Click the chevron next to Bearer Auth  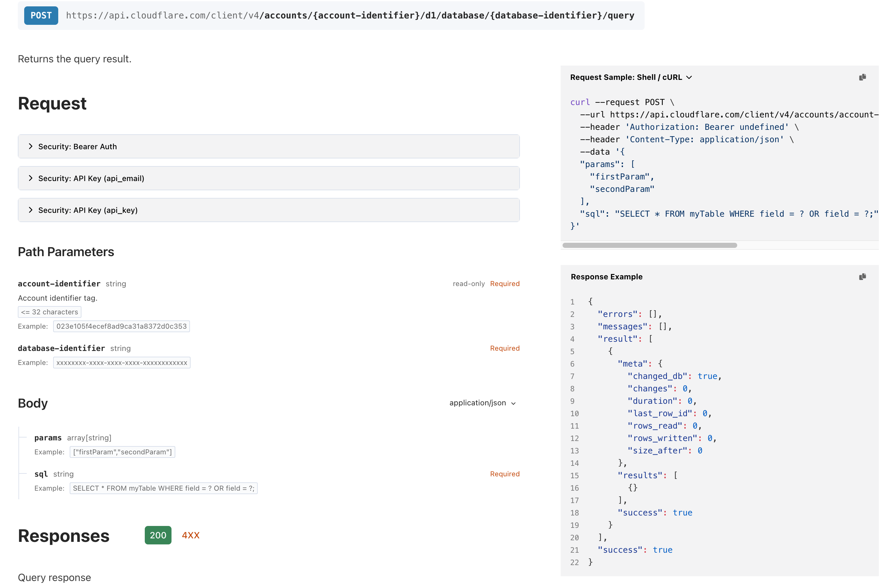tap(31, 146)
